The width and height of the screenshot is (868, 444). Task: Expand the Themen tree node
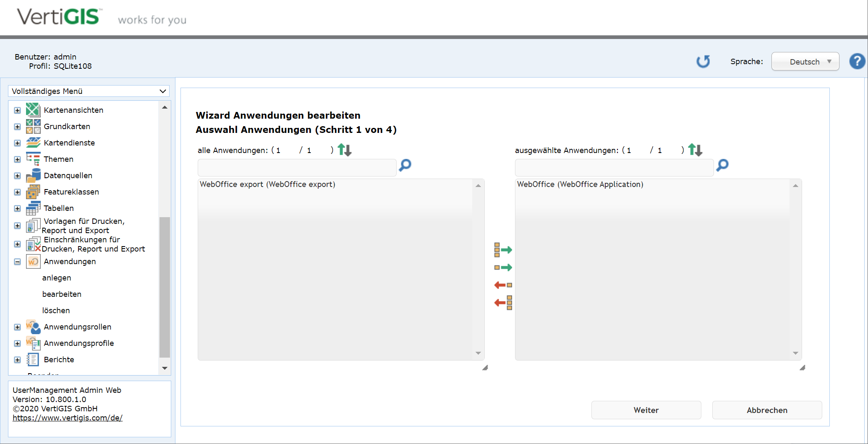pyautogui.click(x=17, y=159)
